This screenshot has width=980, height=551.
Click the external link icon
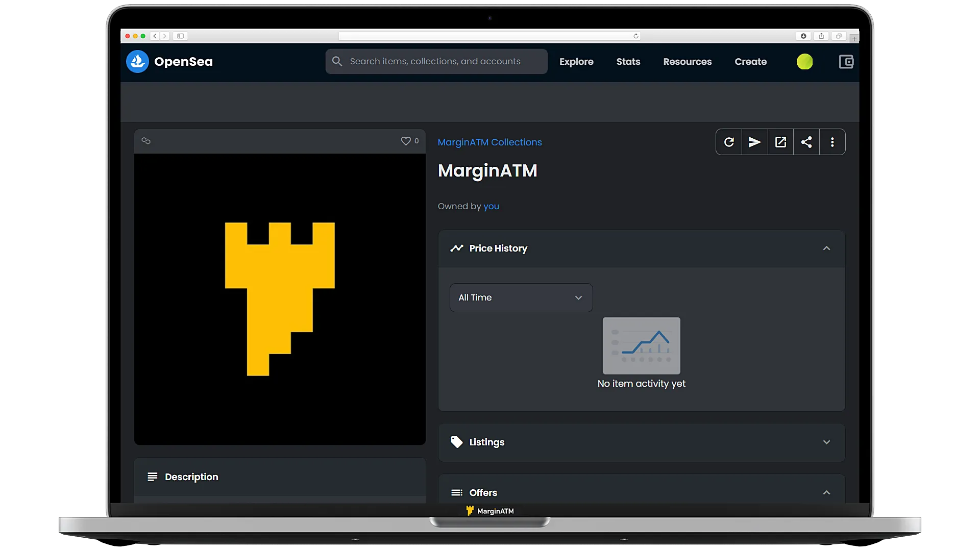coord(781,142)
